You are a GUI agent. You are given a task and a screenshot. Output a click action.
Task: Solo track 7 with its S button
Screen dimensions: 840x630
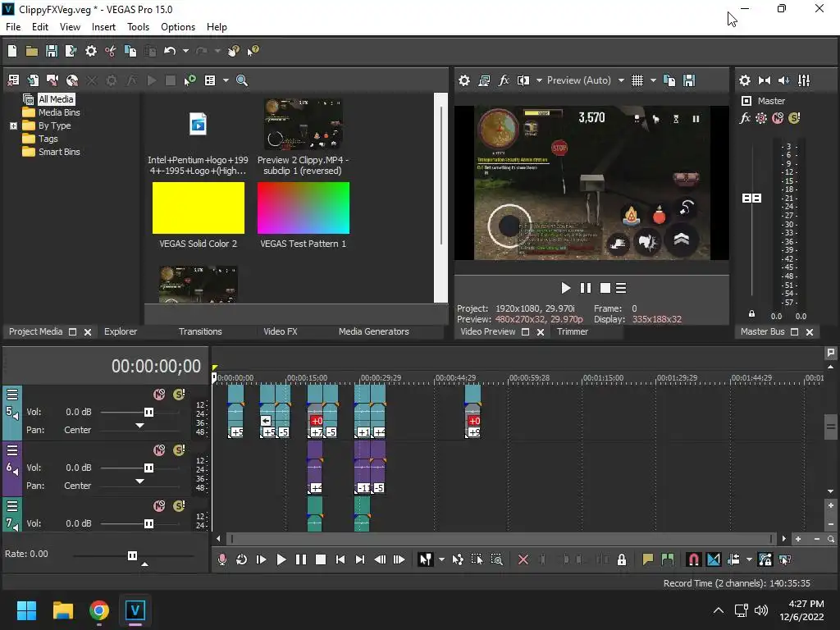[x=179, y=505]
